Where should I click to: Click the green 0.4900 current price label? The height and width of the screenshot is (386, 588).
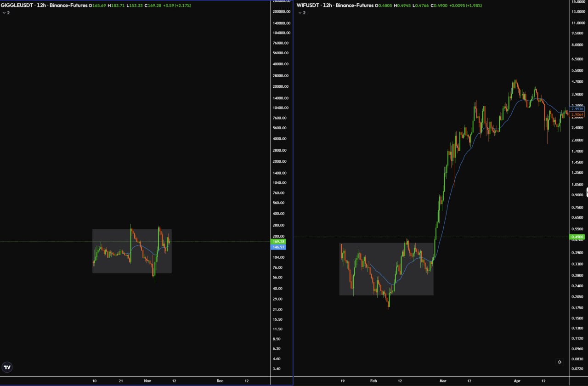(577, 237)
